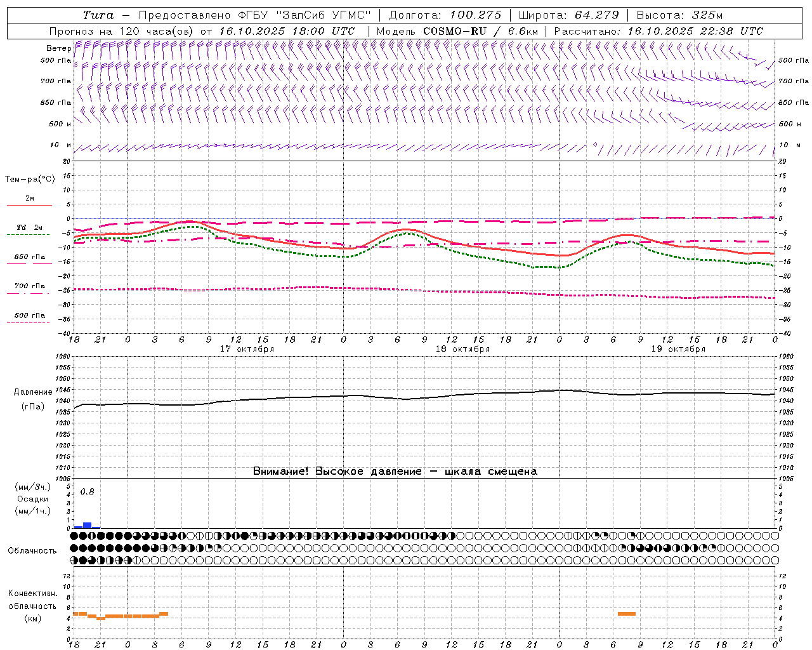812x650 pixels.
Task: Click the "Облачность" cloud cover label
Action: 32,551
